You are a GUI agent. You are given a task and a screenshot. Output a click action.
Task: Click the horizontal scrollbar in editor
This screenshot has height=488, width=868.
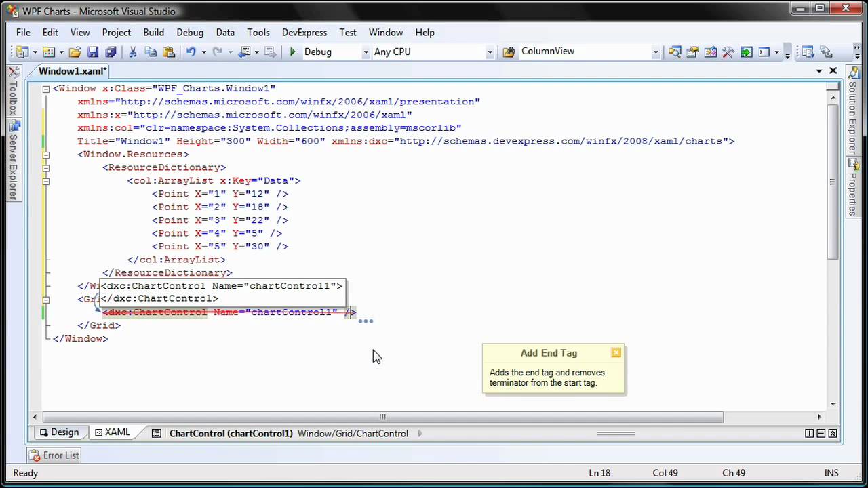[382, 417]
